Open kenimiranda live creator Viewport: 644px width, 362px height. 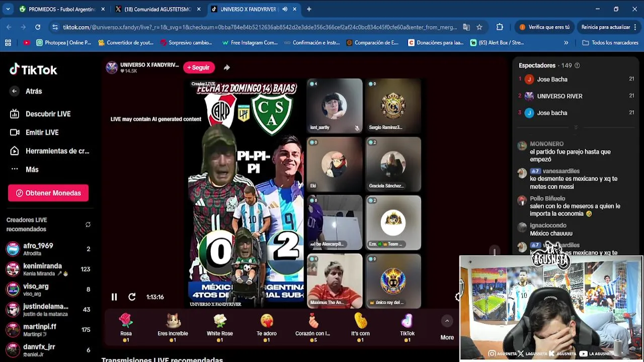point(48,269)
